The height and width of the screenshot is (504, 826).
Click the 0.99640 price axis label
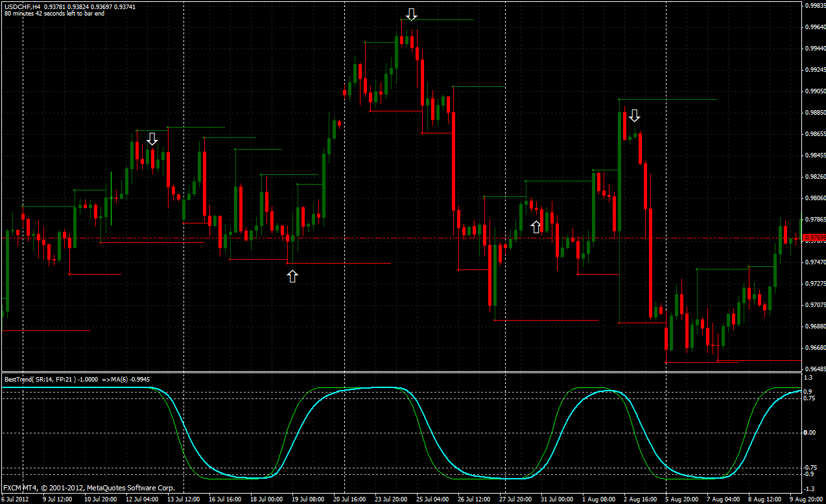click(x=814, y=27)
